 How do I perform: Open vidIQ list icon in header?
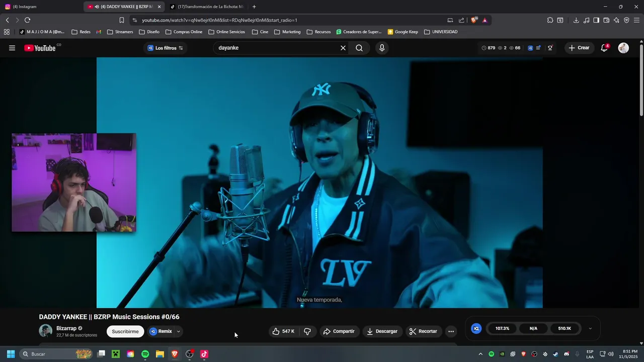(x=538, y=48)
